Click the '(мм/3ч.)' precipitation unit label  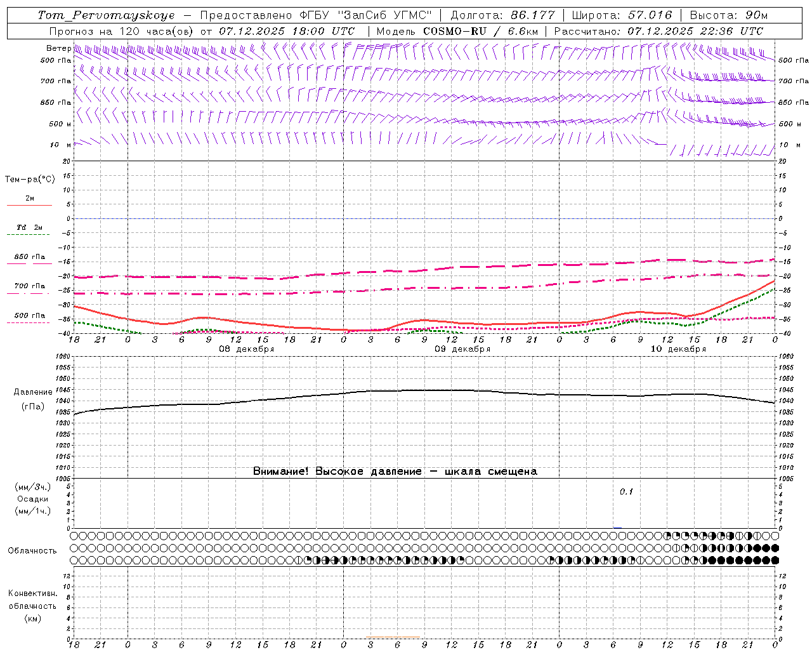click(33, 487)
